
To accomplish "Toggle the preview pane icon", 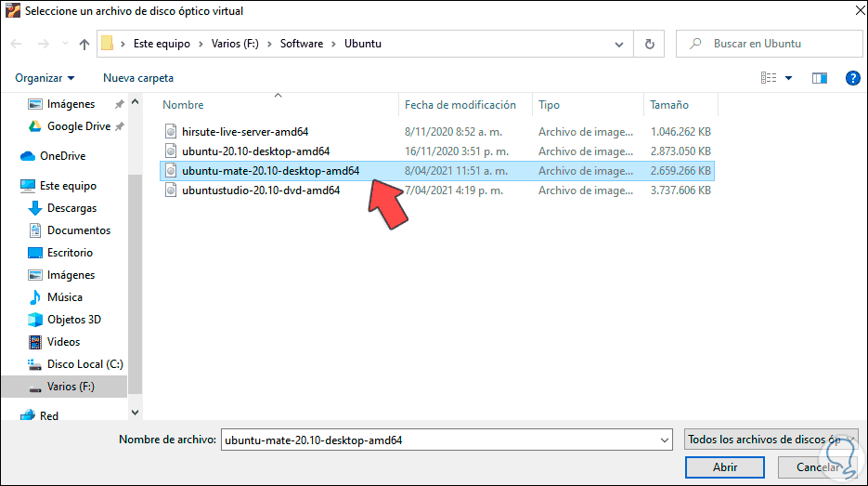I will pos(820,78).
